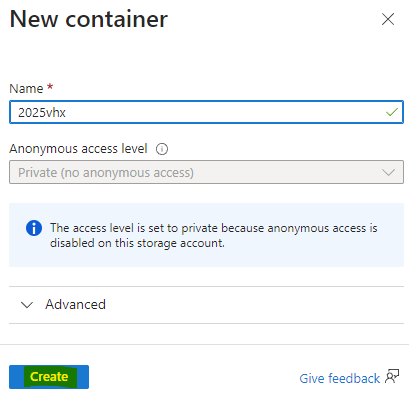Open the Private (no anonymous access) dropdown

tap(206, 172)
